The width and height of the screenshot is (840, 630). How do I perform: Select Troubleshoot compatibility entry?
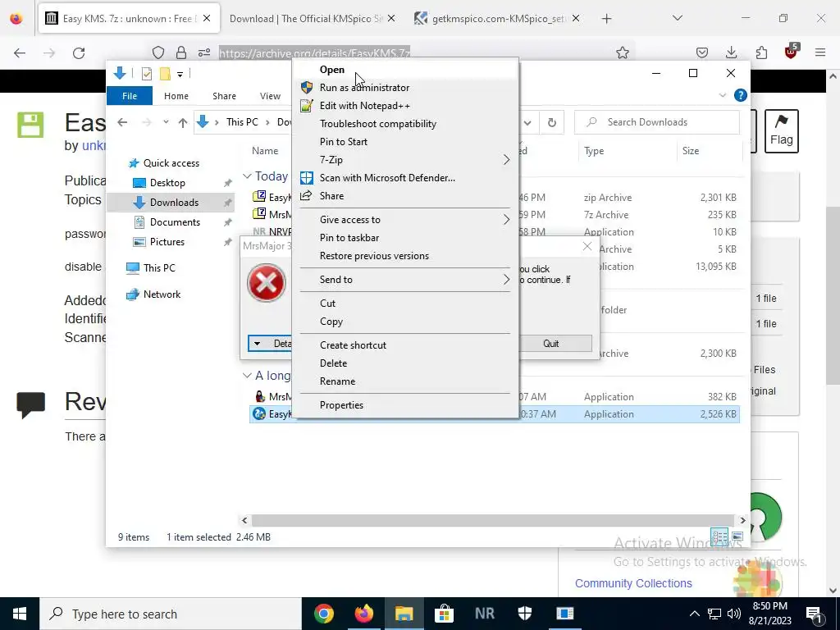click(377, 124)
